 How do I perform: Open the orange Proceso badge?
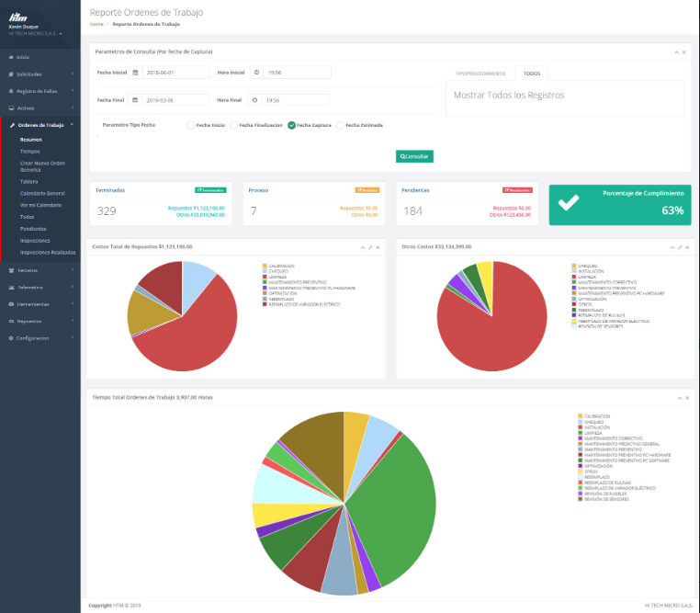click(367, 190)
